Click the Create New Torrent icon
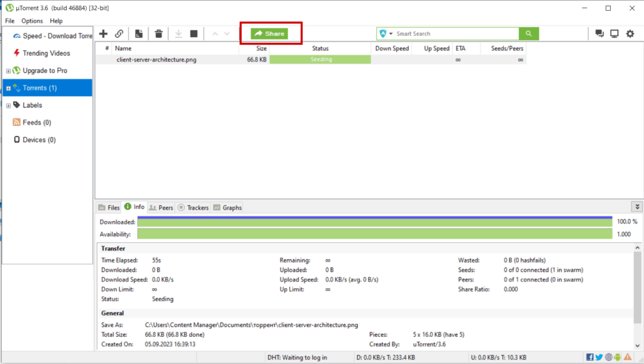The height and width of the screenshot is (364, 644). (138, 33)
